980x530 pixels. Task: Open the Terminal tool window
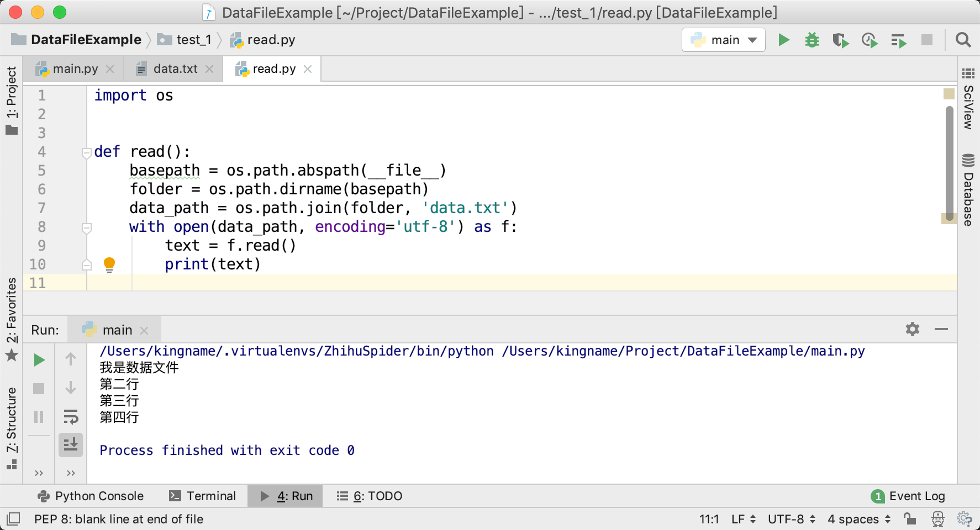[x=203, y=496]
